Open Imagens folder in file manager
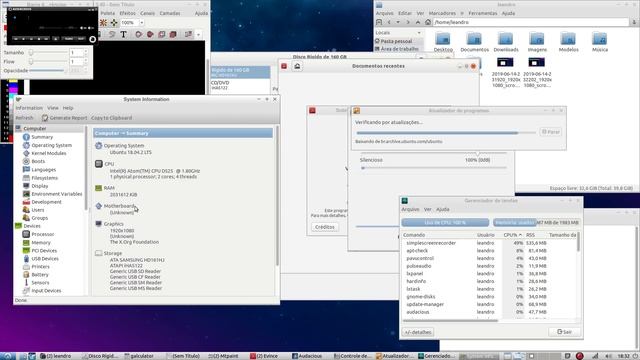 click(537, 42)
